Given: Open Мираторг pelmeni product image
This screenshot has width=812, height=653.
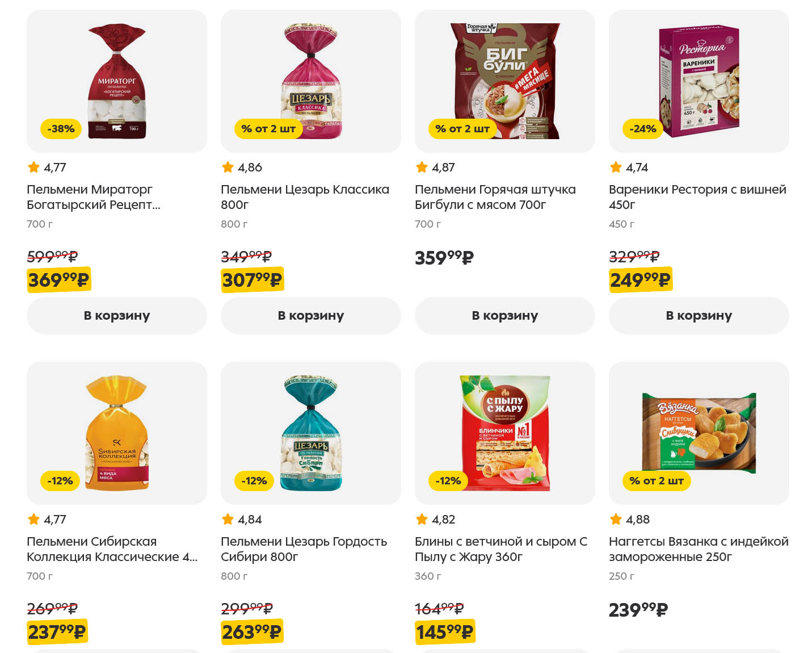Looking at the screenshot, I should point(117,81).
